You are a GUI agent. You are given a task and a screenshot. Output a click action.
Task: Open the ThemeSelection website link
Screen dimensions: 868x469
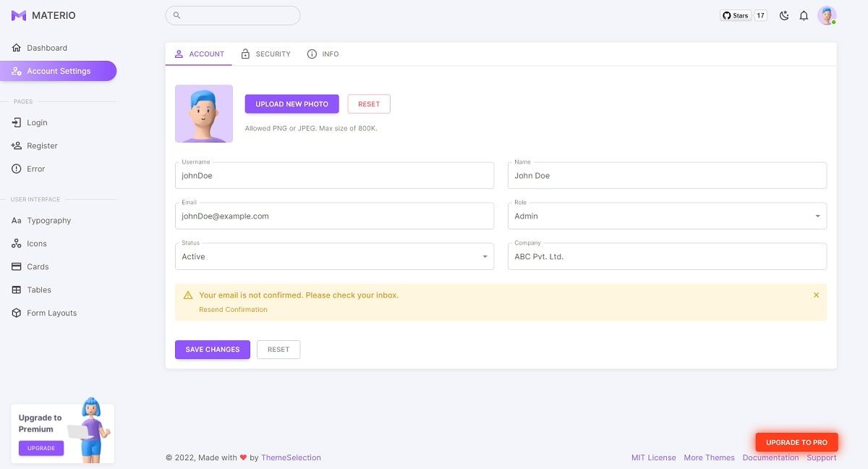pyautogui.click(x=291, y=457)
